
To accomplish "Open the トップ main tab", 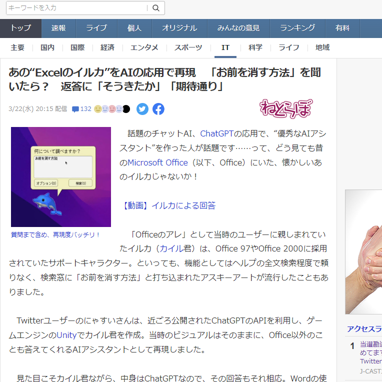I will [21, 28].
